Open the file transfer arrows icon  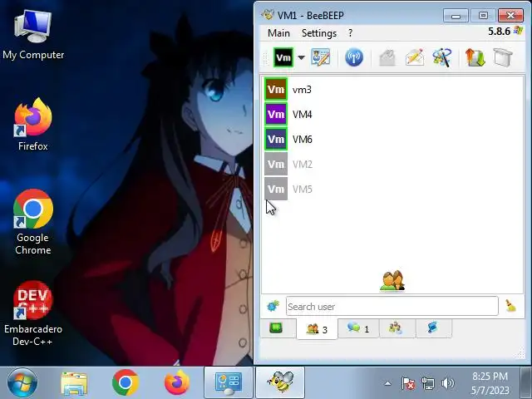point(475,57)
